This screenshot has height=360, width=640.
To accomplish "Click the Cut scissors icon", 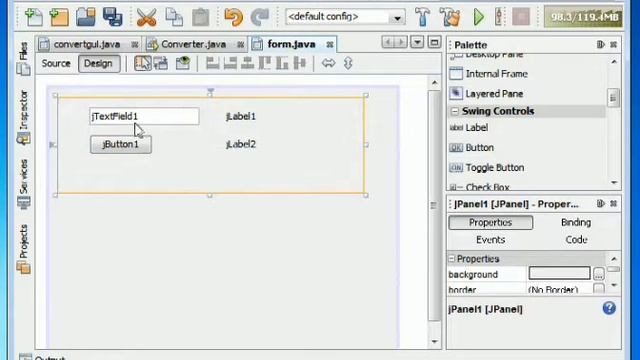I will click(x=146, y=17).
